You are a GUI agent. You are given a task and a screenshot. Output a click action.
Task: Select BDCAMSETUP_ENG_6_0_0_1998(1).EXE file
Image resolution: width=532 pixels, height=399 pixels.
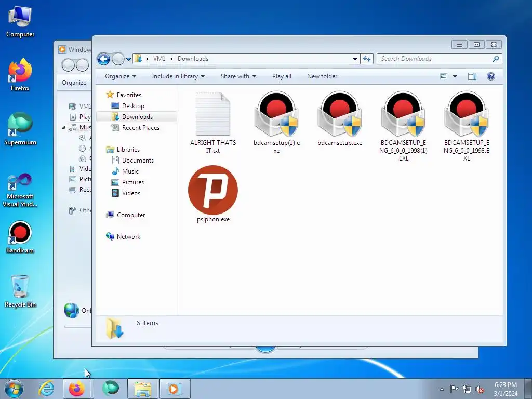tap(403, 126)
